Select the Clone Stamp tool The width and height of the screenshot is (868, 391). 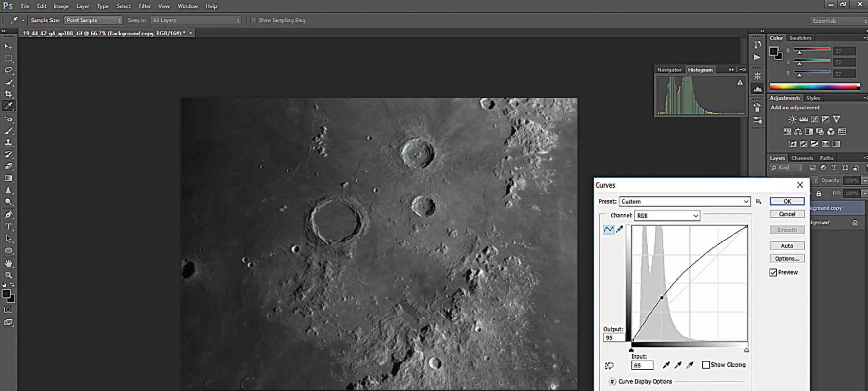coord(9,142)
